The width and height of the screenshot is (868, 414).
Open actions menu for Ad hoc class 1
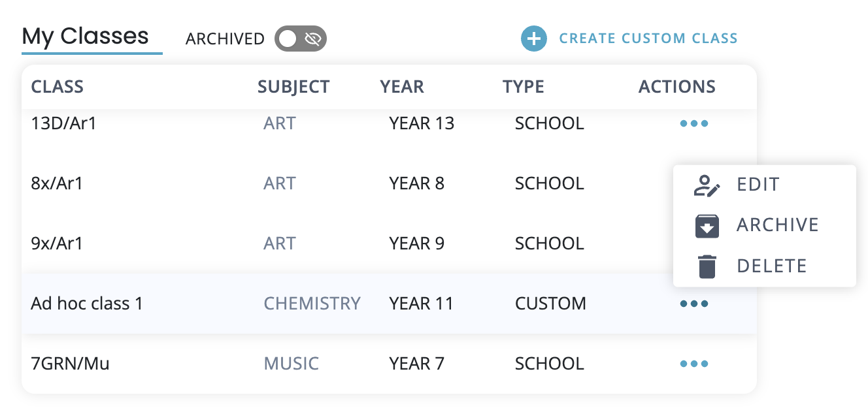[693, 304]
